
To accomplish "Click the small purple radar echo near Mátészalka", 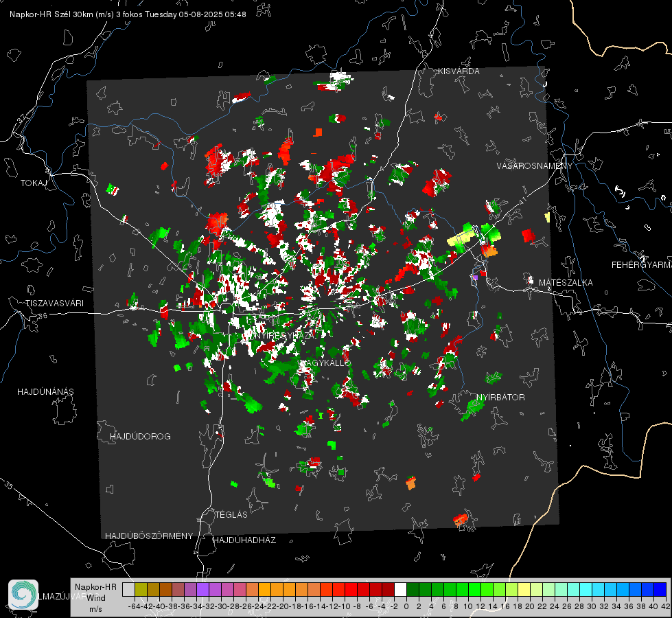I will (x=474, y=278).
